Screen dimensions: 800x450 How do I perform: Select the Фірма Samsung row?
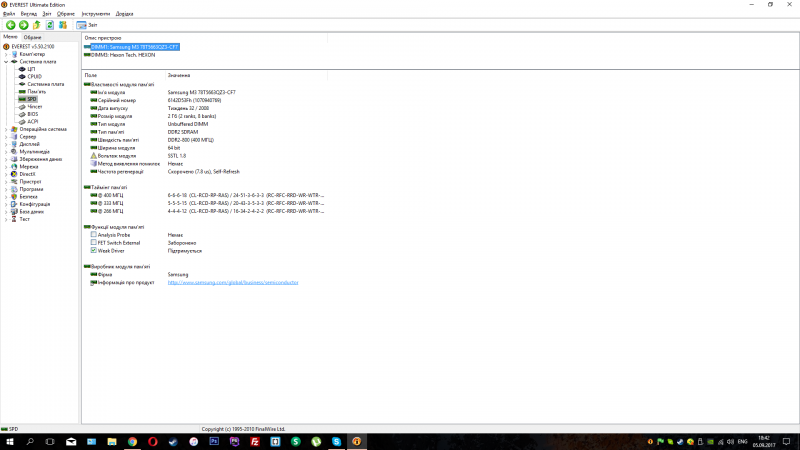[x=204, y=274]
